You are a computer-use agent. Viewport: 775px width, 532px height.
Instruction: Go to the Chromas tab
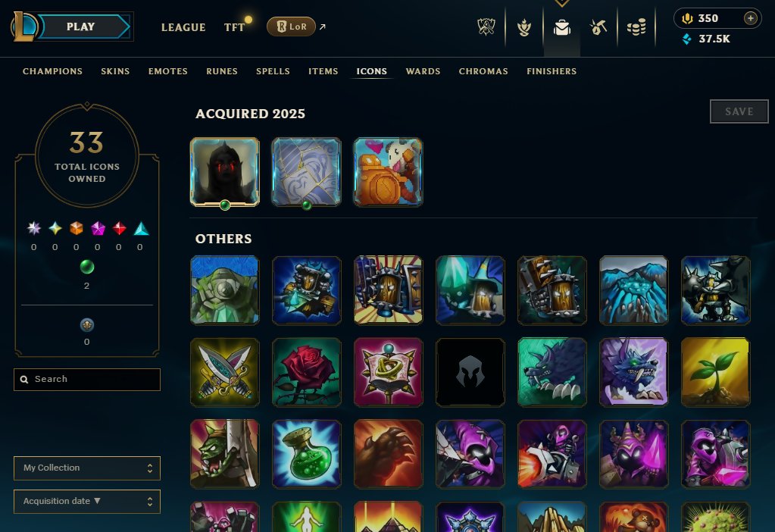(483, 71)
